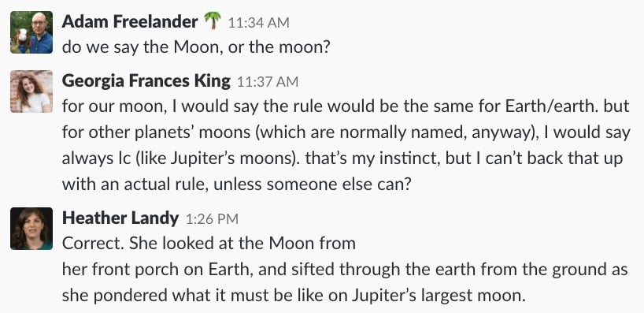Select Adam's message about the Moon
This screenshot has height=313, width=644.
(x=196, y=47)
